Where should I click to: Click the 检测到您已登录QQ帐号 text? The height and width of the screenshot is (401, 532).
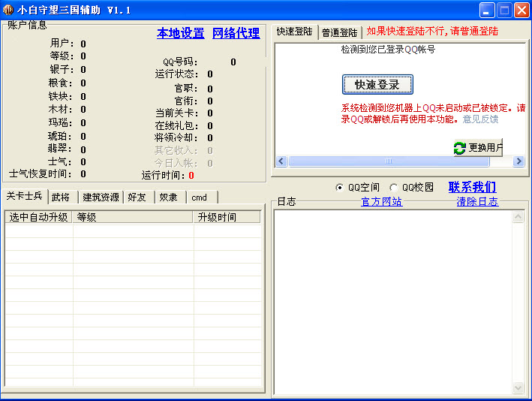[x=388, y=50]
